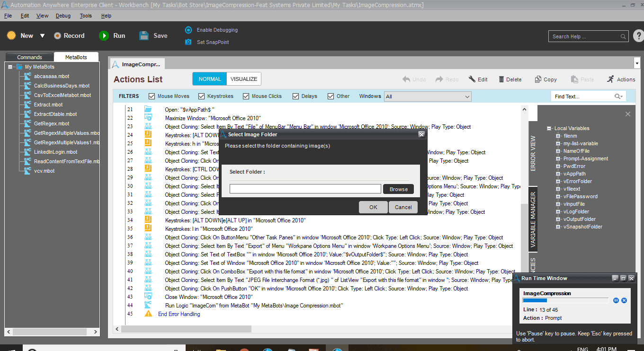
Task: Switch to the Commands tab
Action: coord(29,57)
